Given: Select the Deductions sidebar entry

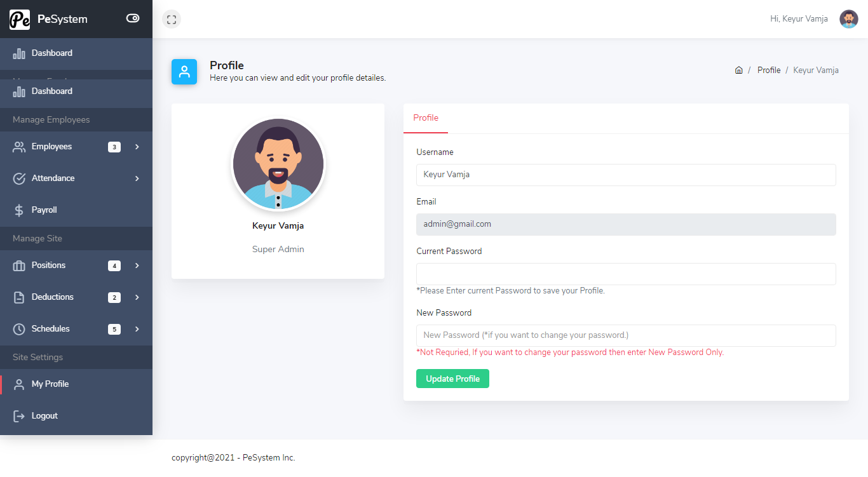Looking at the screenshot, I should click(52, 297).
